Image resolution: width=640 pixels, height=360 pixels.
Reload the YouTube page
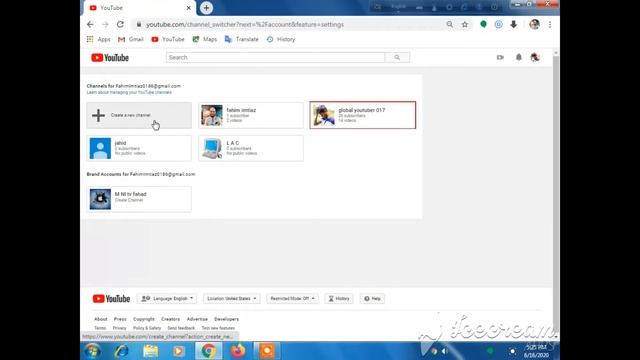coord(120,24)
